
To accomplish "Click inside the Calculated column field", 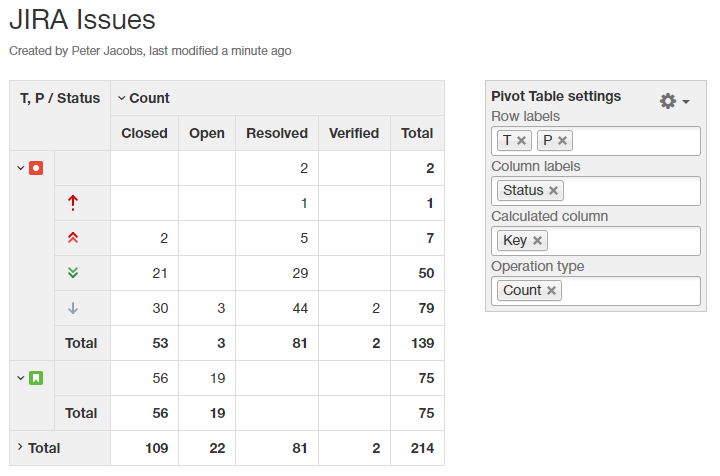I will pyautogui.click(x=596, y=241).
